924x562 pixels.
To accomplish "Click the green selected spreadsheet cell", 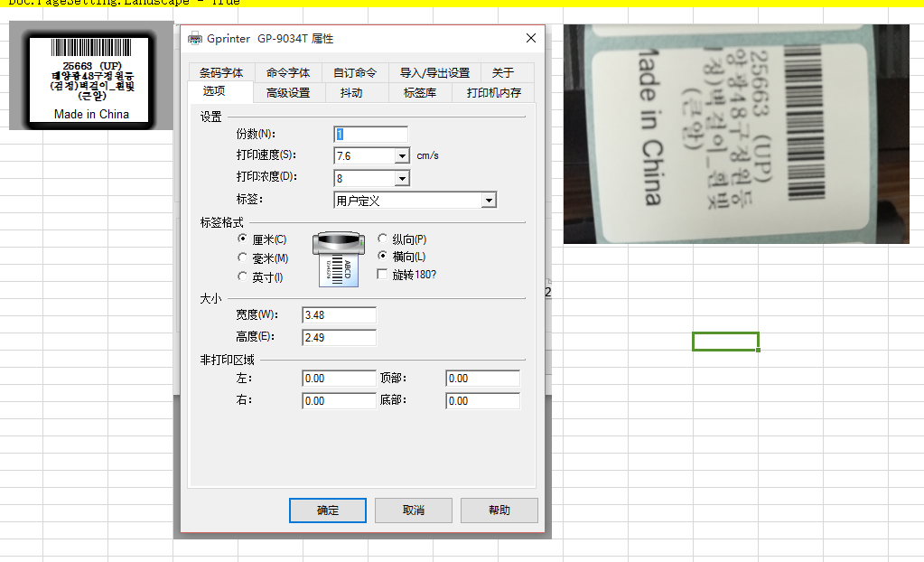I will pyautogui.click(x=725, y=342).
